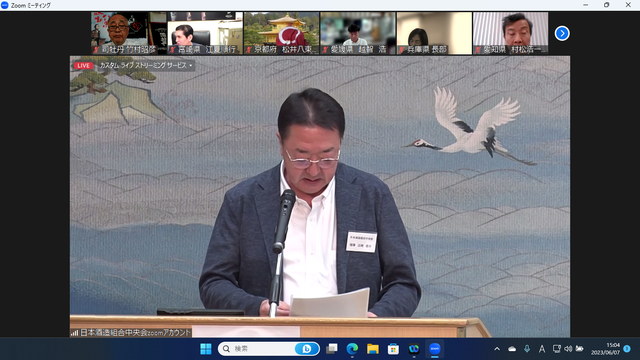640x360 pixels.
Task: Toggle the microphone tray indicator
Action: (x=527, y=349)
